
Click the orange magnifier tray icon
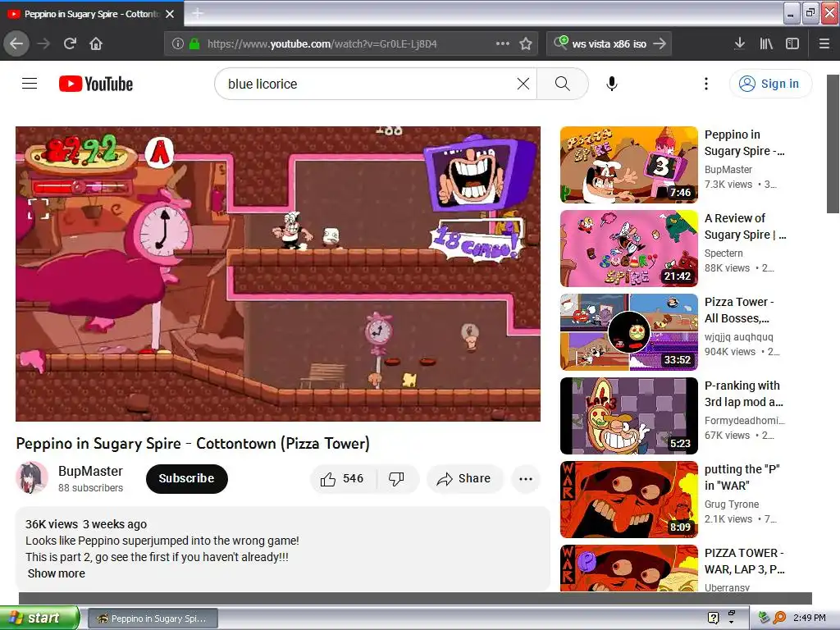click(x=779, y=618)
